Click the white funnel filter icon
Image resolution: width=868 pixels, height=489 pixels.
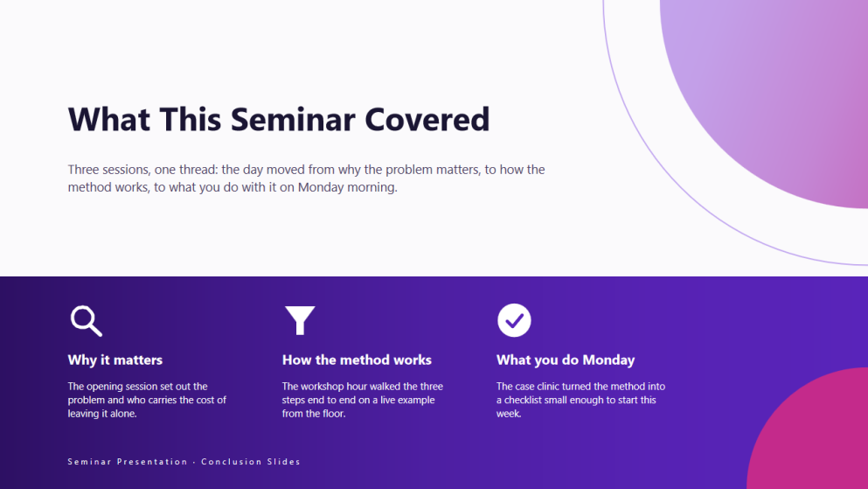click(x=300, y=320)
